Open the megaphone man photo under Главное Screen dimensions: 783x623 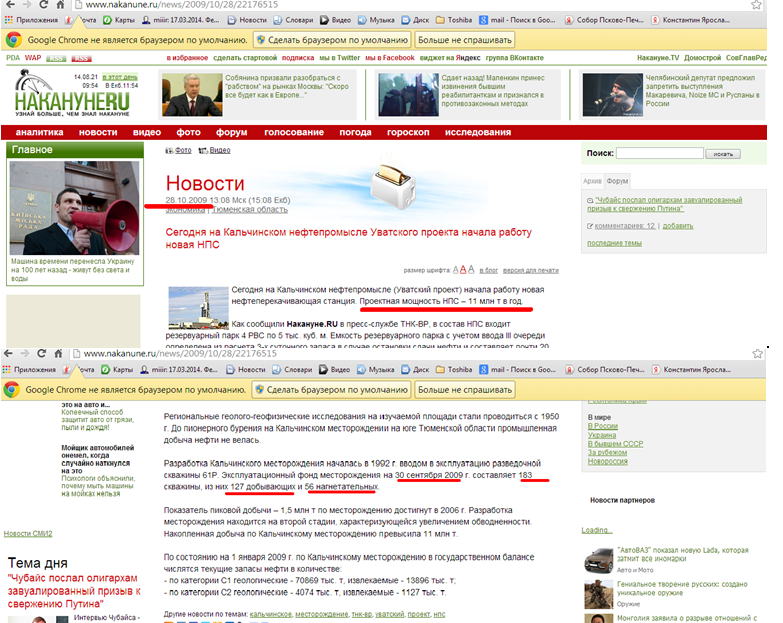coord(74,208)
